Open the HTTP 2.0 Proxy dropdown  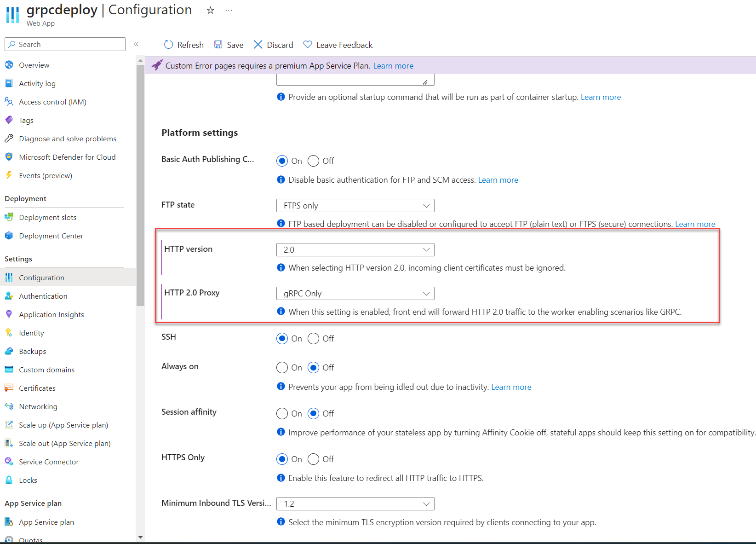point(355,294)
